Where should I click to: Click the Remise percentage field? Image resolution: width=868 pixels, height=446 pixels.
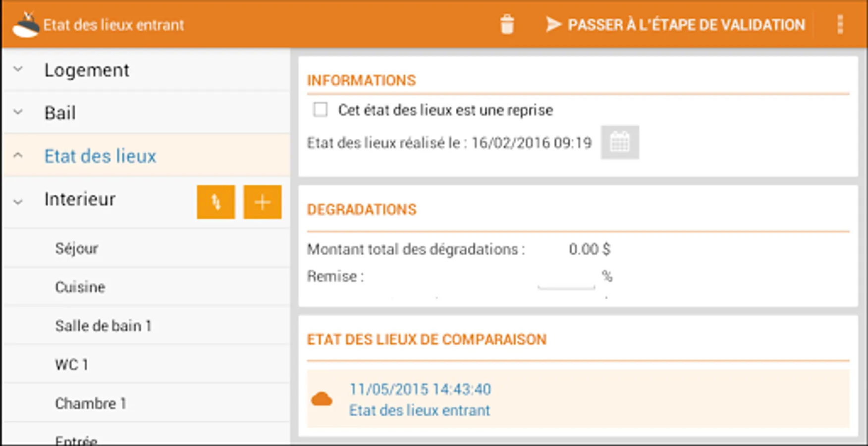click(566, 280)
